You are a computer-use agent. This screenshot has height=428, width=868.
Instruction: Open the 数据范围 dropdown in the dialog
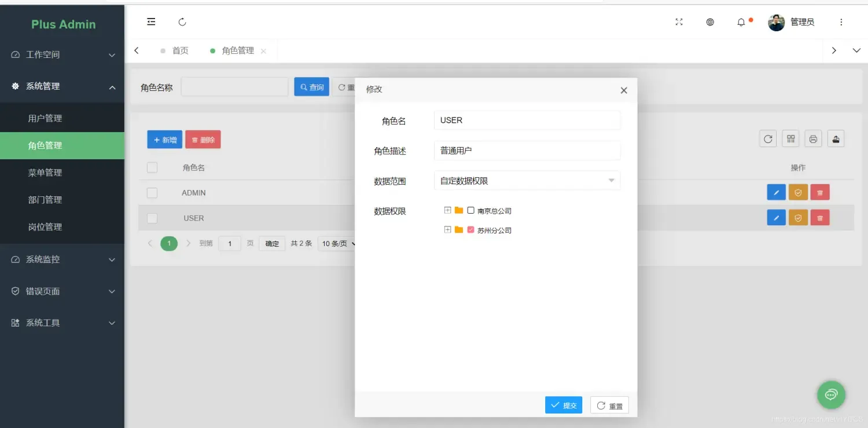pyautogui.click(x=527, y=180)
